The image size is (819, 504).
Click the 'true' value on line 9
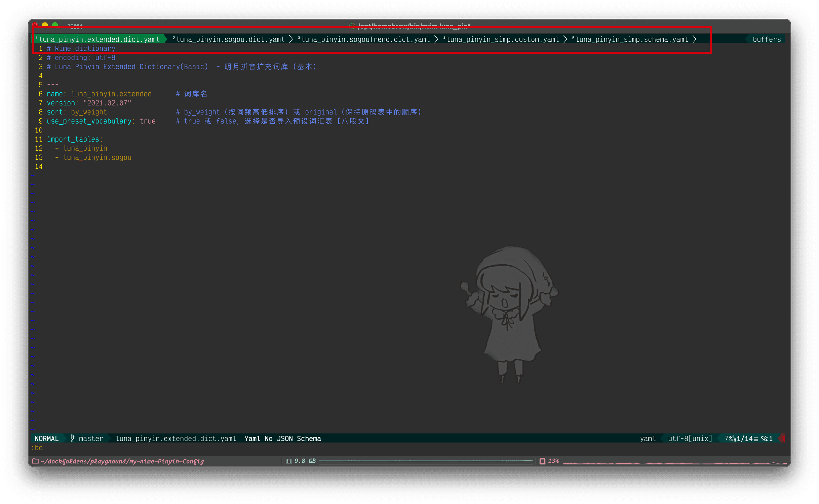point(148,121)
